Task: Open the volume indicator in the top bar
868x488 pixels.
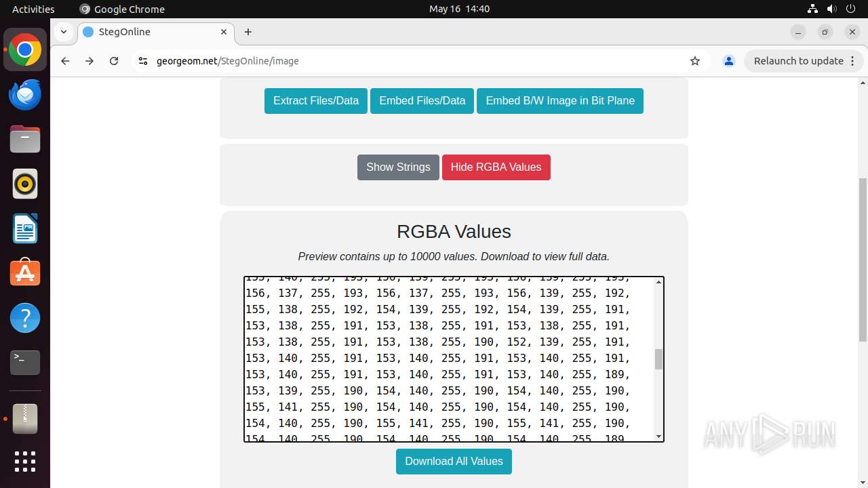Action: click(x=831, y=9)
